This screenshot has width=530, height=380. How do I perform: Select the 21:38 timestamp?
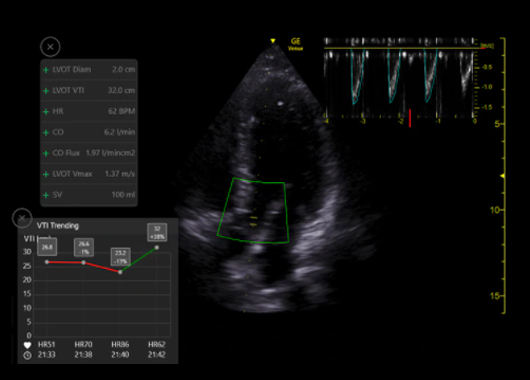tap(83, 355)
